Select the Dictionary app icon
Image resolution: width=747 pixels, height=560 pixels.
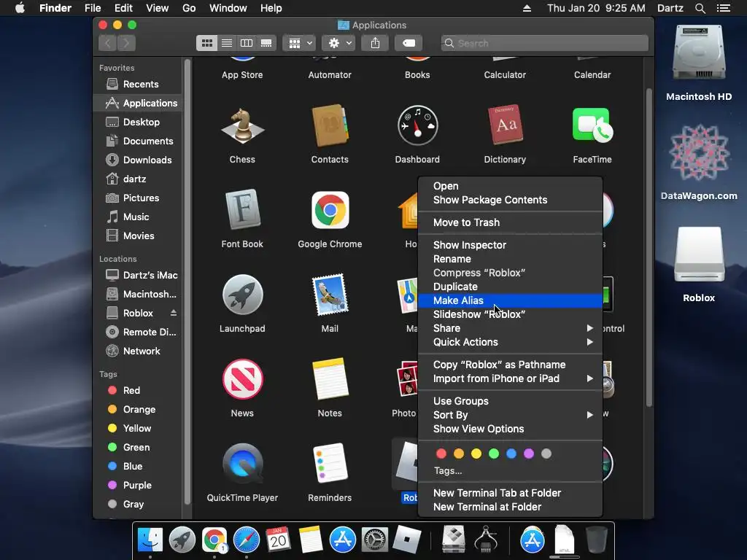[x=505, y=125]
